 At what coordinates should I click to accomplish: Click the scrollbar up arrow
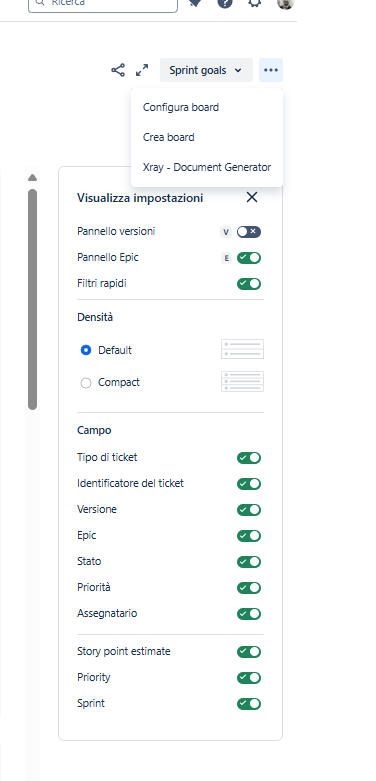(32, 178)
